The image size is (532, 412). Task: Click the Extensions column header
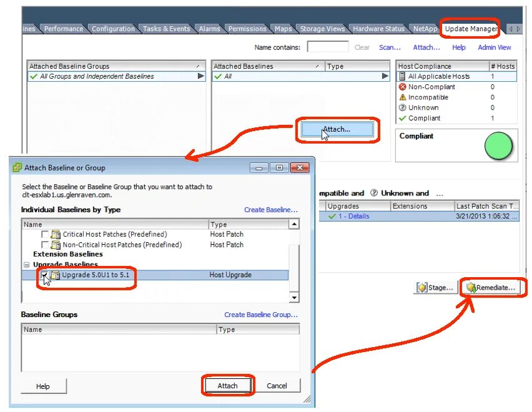click(422, 206)
